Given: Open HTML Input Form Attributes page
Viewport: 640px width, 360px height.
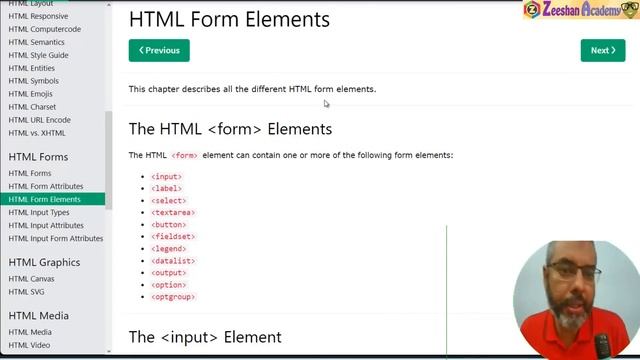Looking at the screenshot, I should click(56, 238).
